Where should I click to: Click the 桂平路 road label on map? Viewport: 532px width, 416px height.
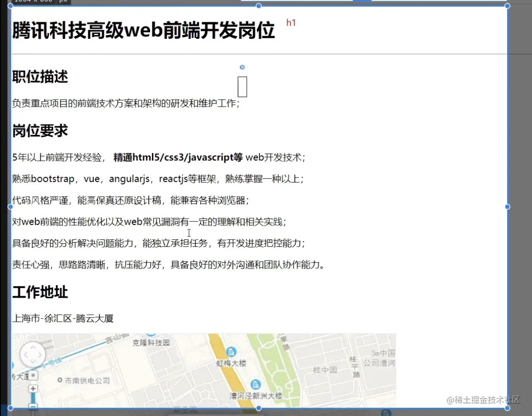354,367
